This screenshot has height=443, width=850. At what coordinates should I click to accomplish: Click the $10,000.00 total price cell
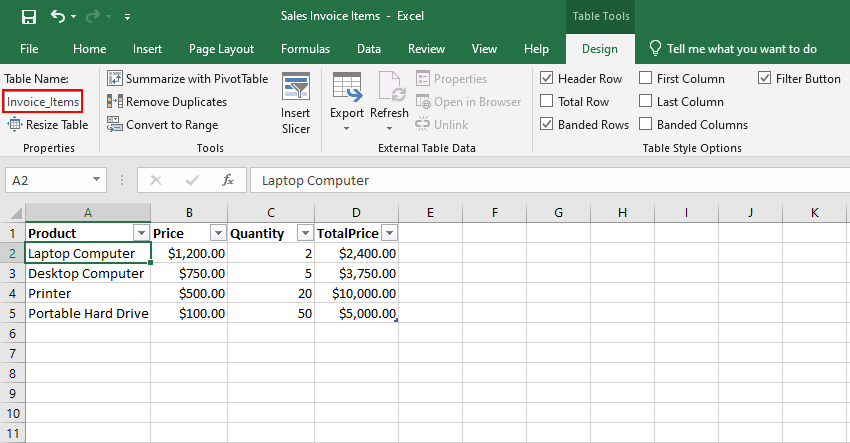356,293
